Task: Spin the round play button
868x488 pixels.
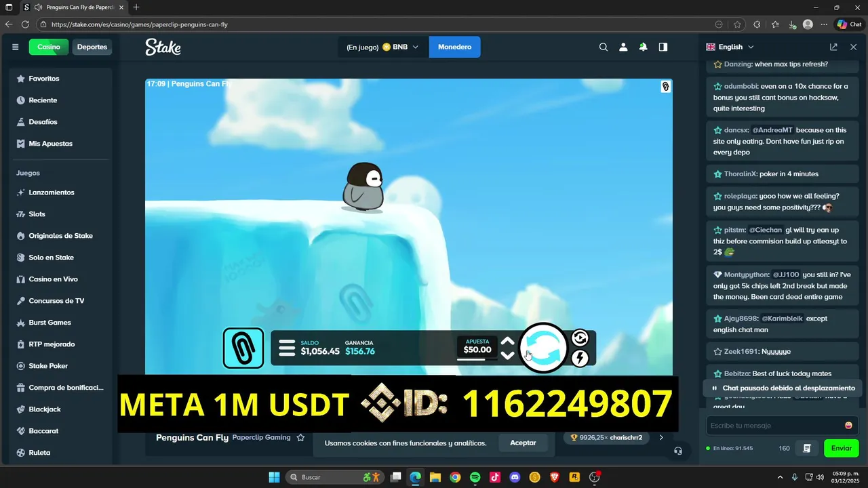Action: click(x=543, y=348)
